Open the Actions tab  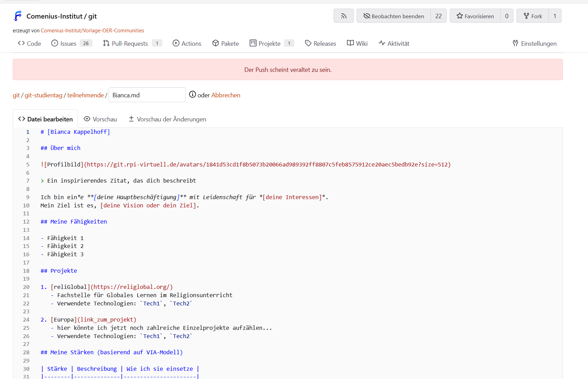[187, 43]
